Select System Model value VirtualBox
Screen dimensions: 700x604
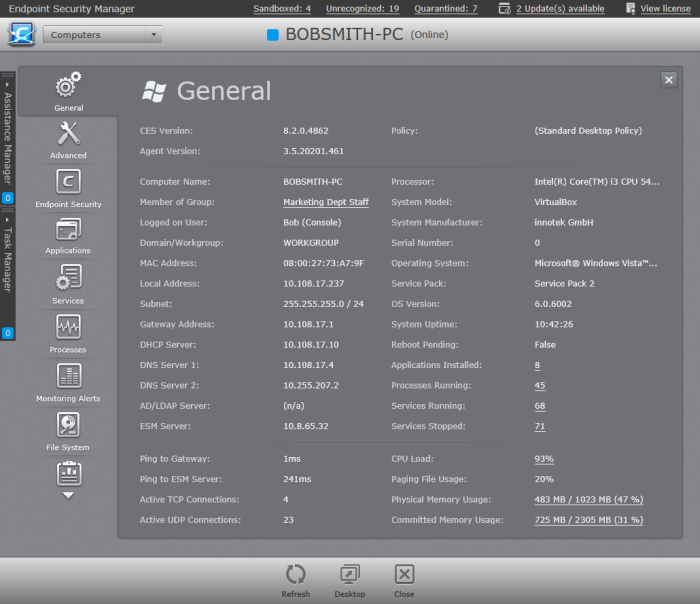(555, 202)
